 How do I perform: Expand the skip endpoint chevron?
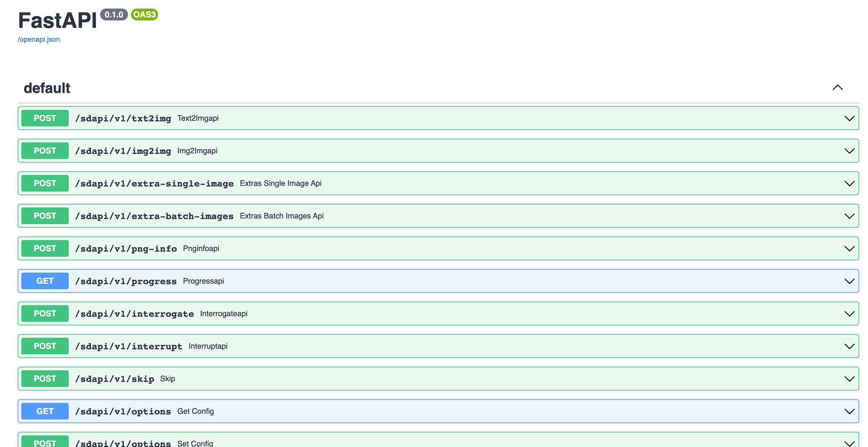pos(849,379)
